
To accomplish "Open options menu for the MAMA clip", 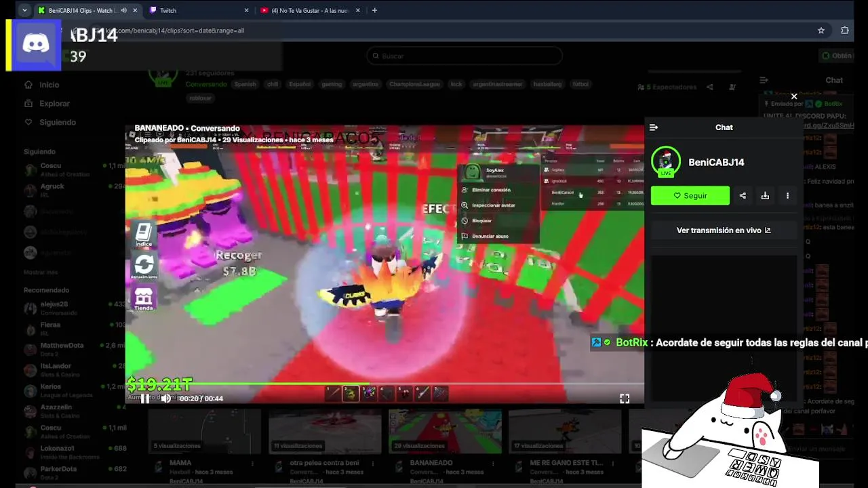I will point(252,464).
